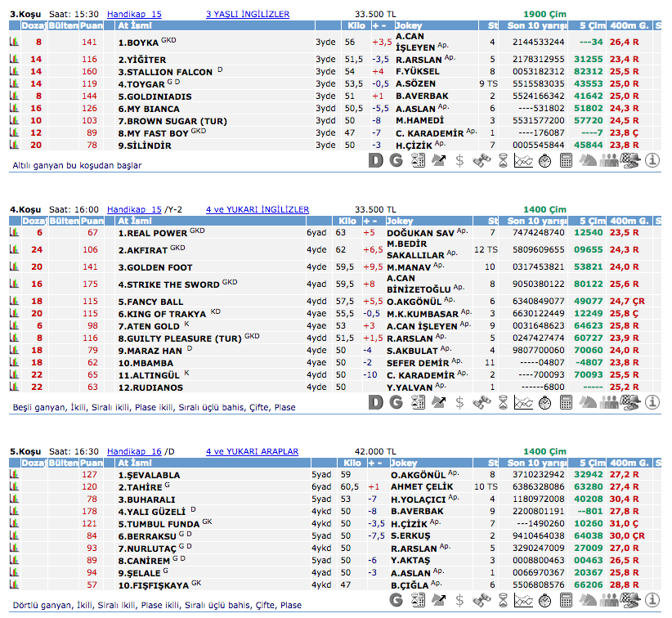Open the calculator icon under race 4
672x618 pixels.
pos(566,401)
